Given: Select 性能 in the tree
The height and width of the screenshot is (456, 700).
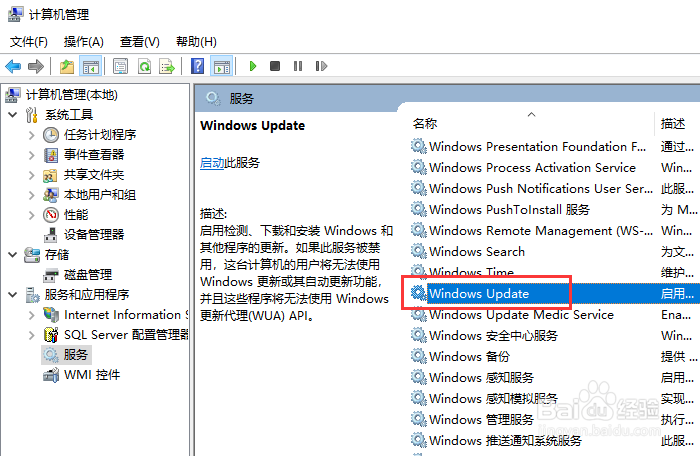Looking at the screenshot, I should click(76, 215).
